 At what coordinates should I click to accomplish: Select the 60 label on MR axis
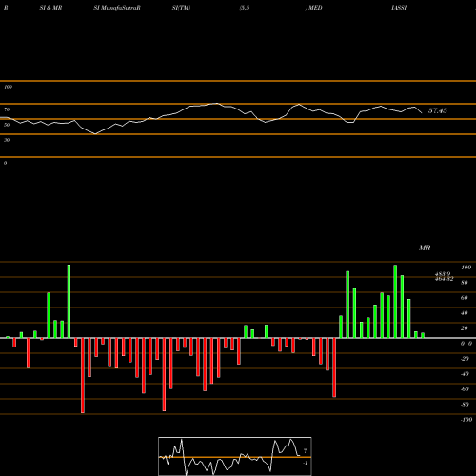pyautogui.click(x=464, y=298)
